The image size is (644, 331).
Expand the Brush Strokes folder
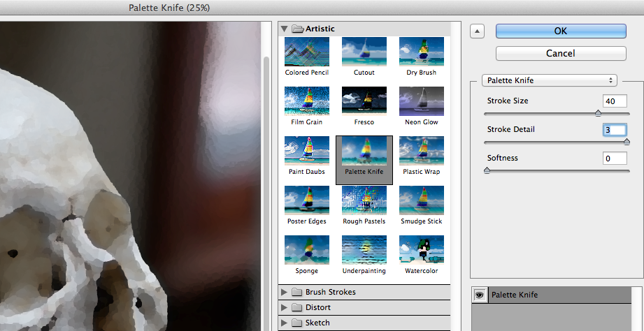[284, 292]
